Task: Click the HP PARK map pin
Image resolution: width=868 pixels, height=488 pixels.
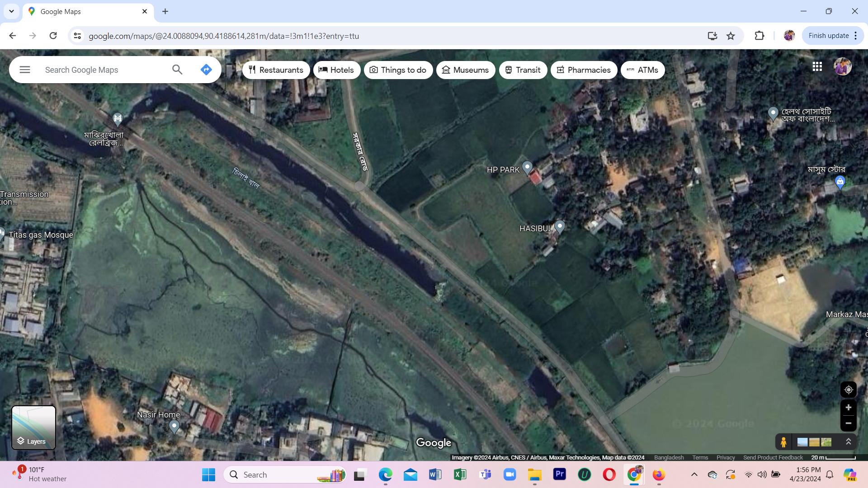Action: point(527,168)
